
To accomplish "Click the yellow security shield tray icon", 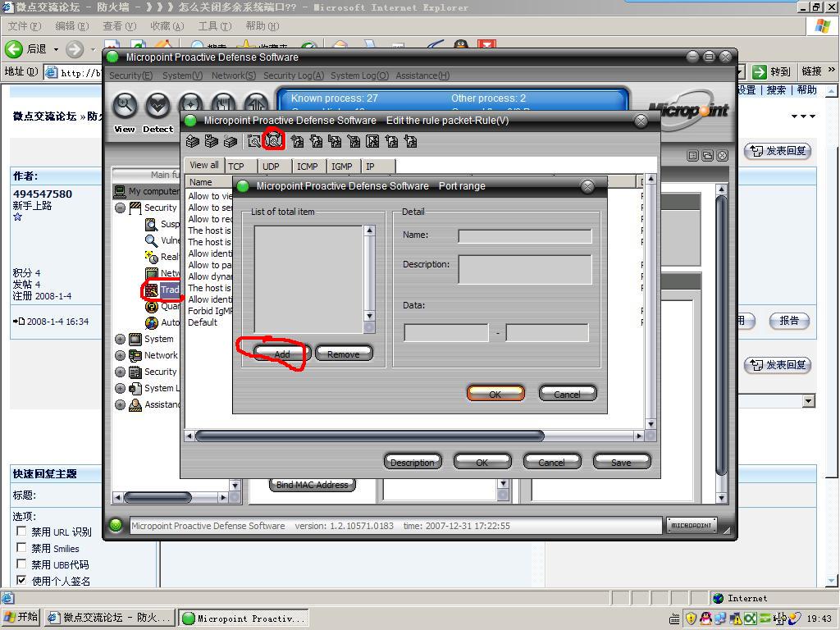I will click(691, 619).
